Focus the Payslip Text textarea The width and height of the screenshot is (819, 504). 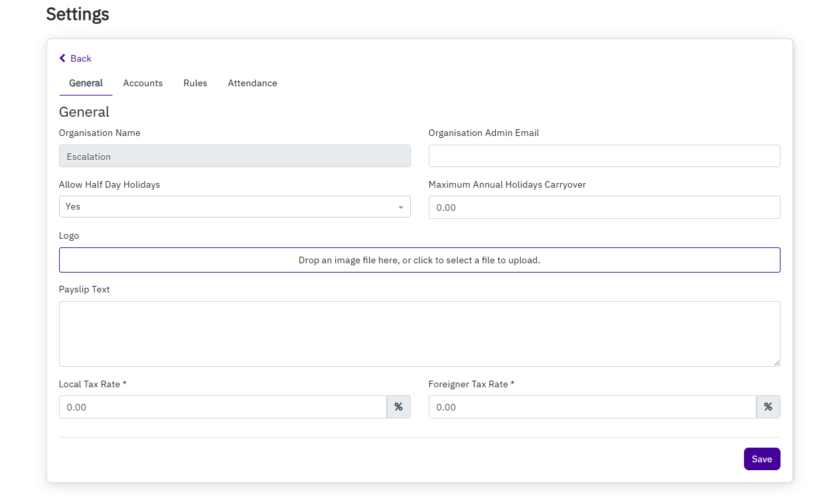click(x=419, y=334)
